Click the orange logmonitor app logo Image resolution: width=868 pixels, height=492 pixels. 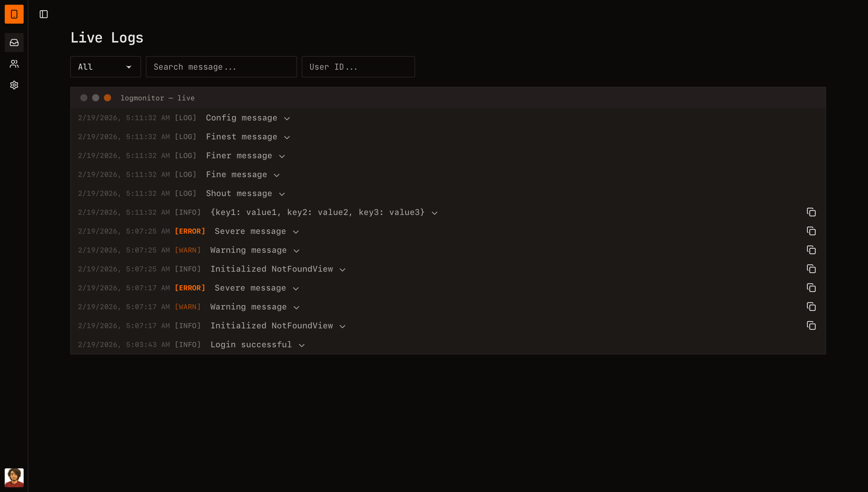(14, 14)
